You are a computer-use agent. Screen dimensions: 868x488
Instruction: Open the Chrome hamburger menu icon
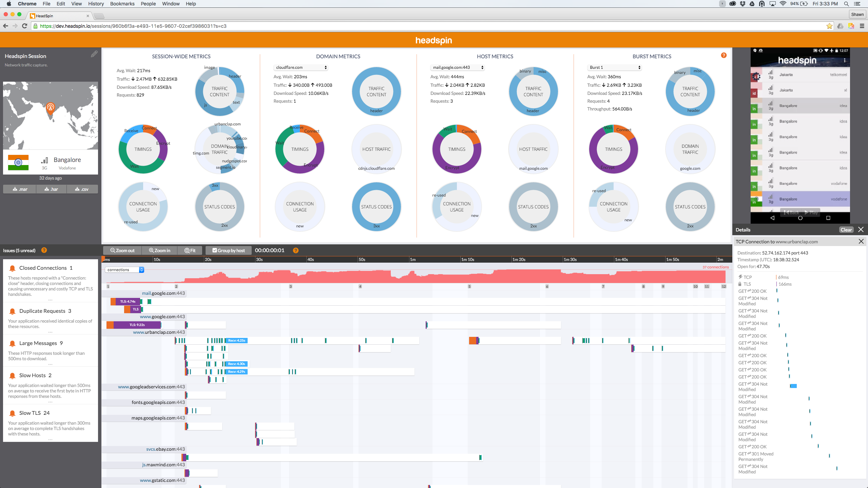click(862, 26)
